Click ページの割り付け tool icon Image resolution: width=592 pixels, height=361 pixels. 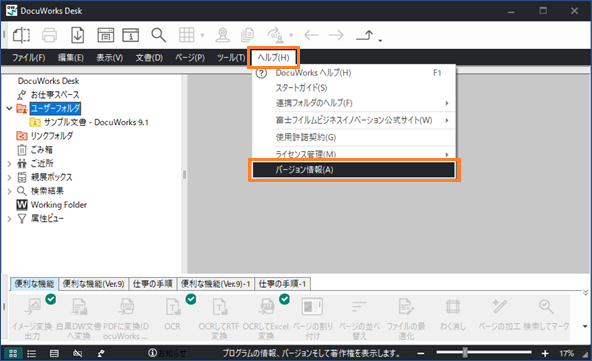pyautogui.click(x=312, y=307)
